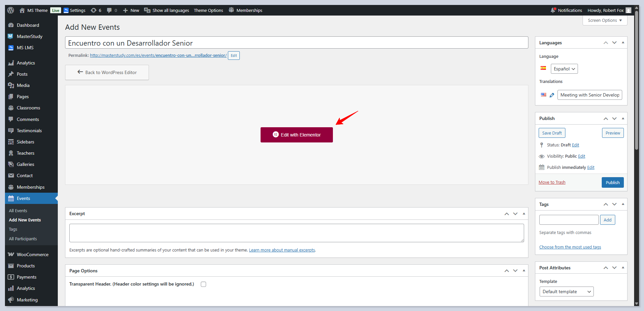This screenshot has height=311, width=644.
Task: Open Notifications bell in top bar
Action: (566, 10)
